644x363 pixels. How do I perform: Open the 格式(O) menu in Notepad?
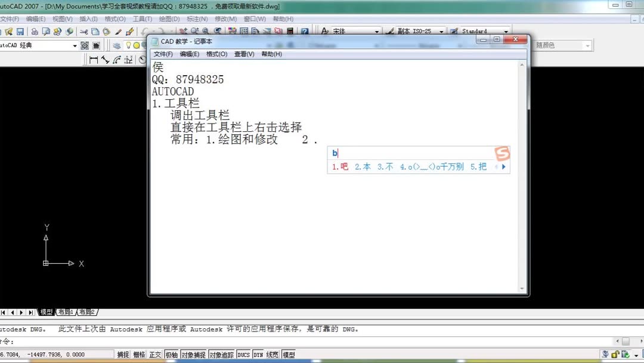(216, 54)
